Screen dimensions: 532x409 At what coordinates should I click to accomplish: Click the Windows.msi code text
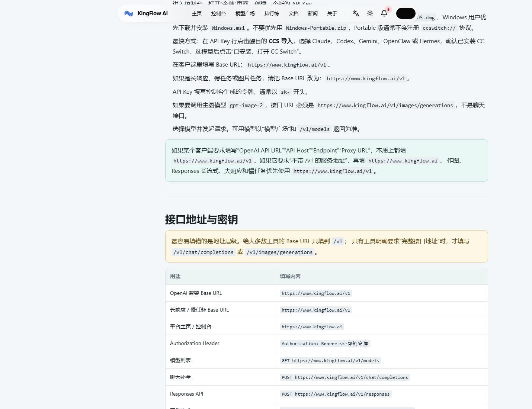(x=228, y=28)
